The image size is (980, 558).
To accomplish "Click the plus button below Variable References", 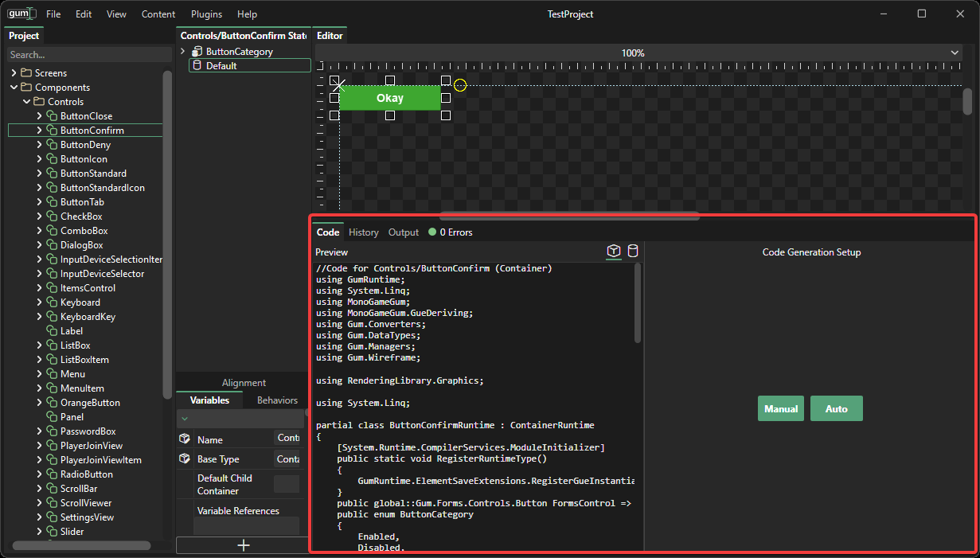I will [x=244, y=545].
